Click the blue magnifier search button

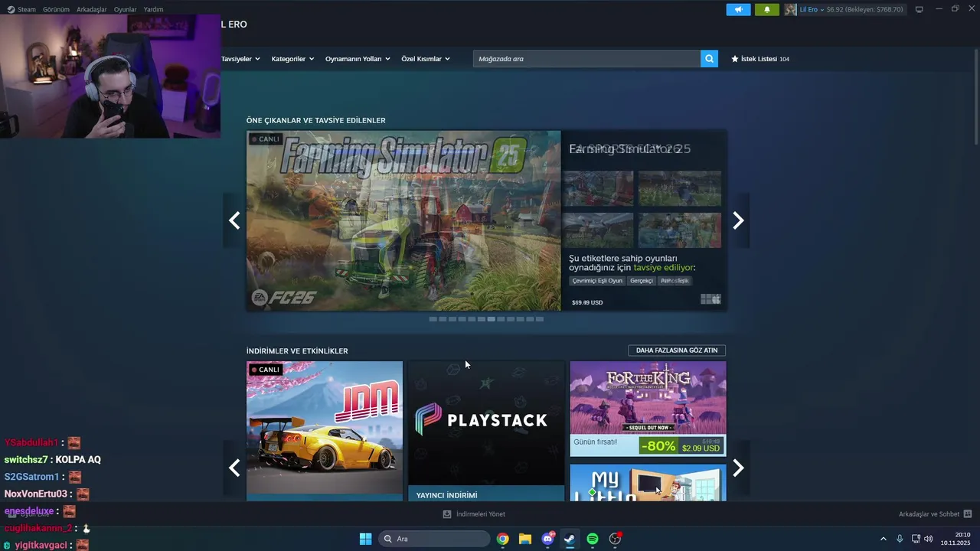(709, 59)
